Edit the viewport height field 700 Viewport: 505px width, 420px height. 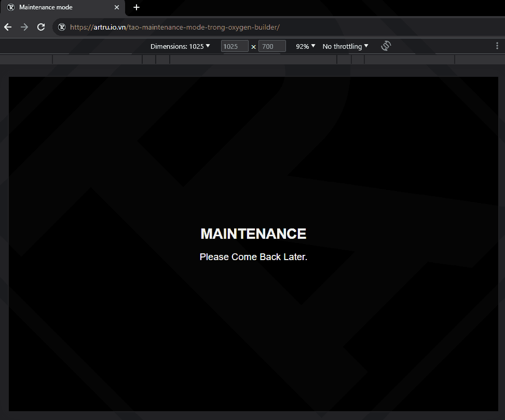272,46
